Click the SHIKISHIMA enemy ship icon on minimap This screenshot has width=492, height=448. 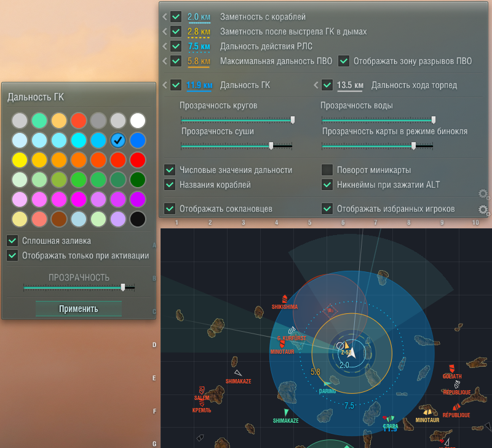click(x=284, y=298)
